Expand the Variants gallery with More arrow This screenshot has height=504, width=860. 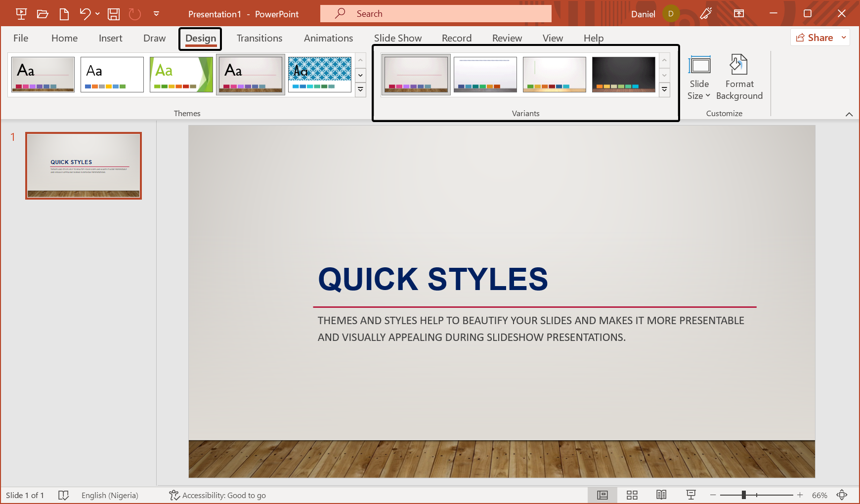point(664,89)
